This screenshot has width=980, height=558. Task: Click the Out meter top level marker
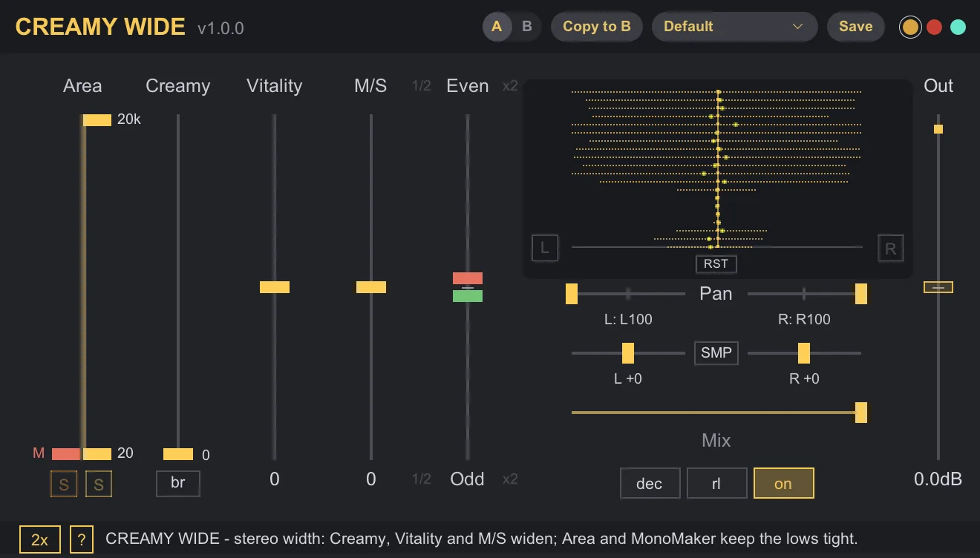click(x=938, y=129)
